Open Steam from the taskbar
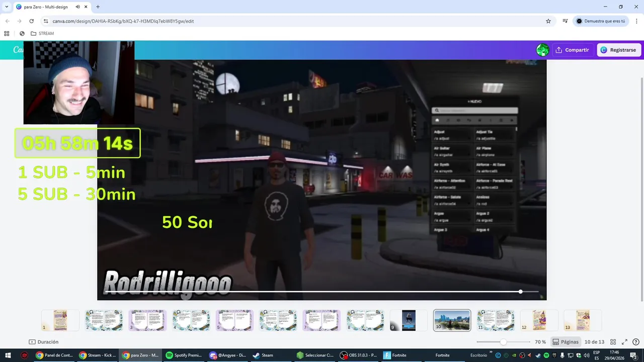The image size is (644, 362). pos(270,355)
